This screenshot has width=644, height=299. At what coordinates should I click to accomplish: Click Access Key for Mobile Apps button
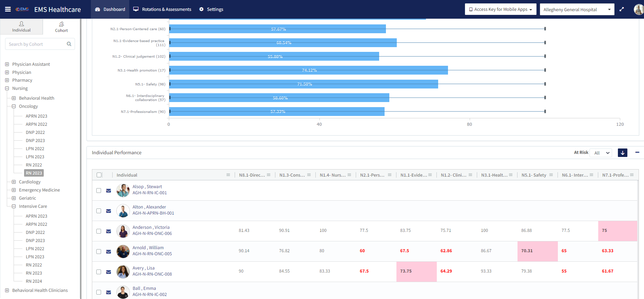click(x=500, y=9)
